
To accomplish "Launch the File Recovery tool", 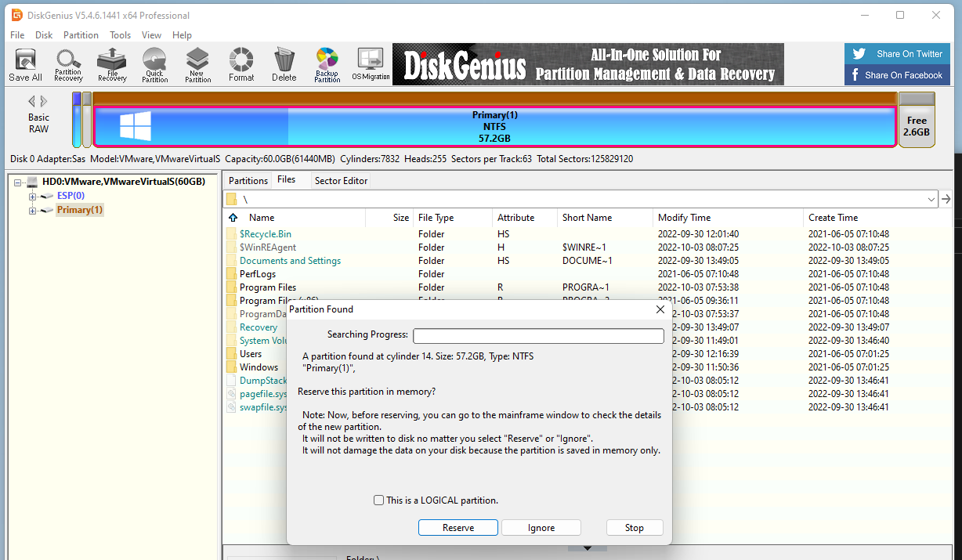I will click(112, 65).
